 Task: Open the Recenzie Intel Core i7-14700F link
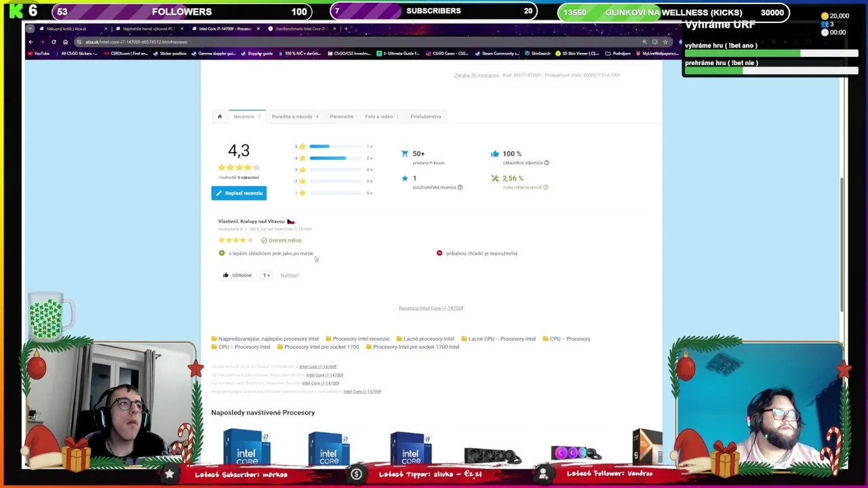431,308
